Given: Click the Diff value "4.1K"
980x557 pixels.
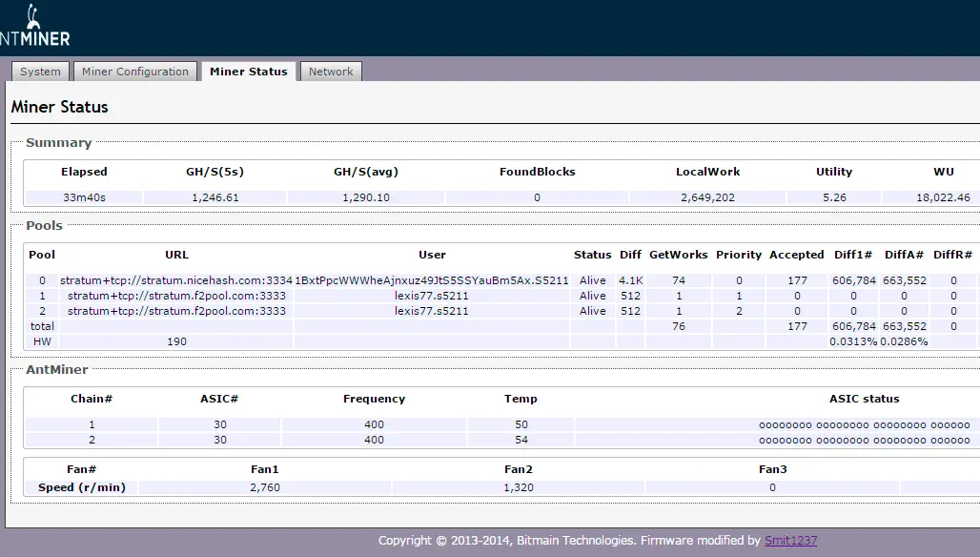Looking at the screenshot, I should click(x=631, y=280).
